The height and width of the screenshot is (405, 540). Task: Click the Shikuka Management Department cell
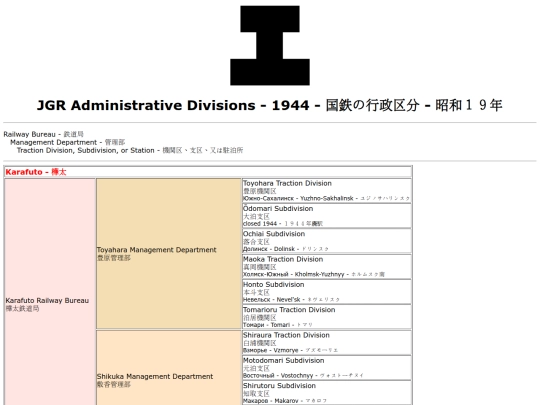point(168,368)
